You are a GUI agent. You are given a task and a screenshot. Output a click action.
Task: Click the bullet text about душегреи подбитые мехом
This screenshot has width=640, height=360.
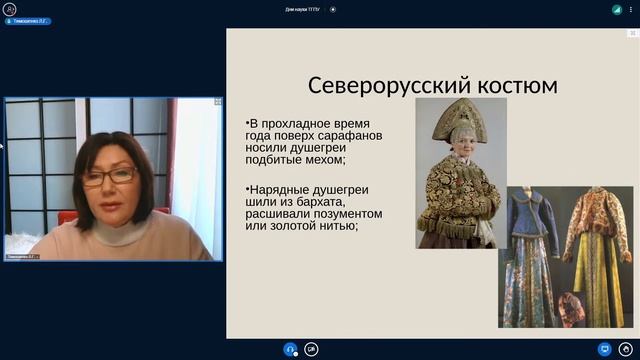coord(313,142)
